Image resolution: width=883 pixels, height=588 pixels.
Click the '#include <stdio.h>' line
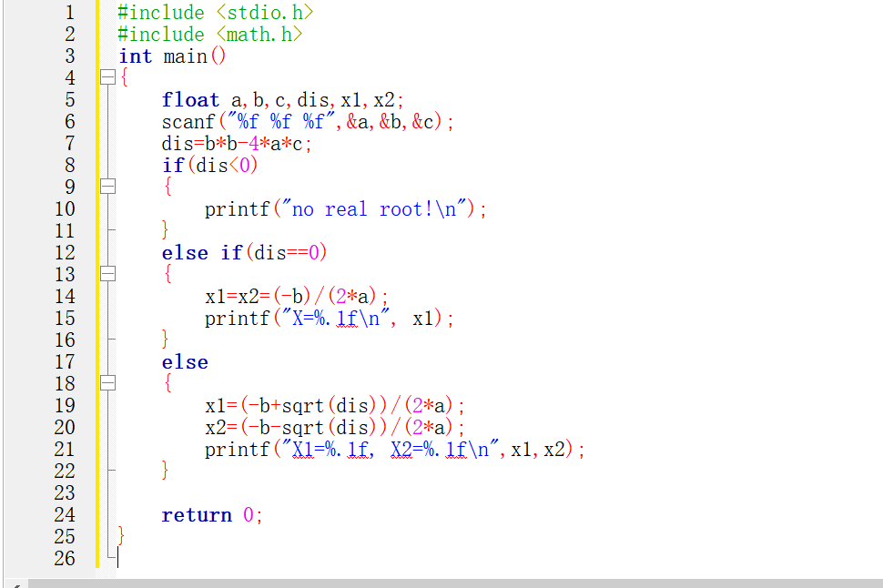215,13
